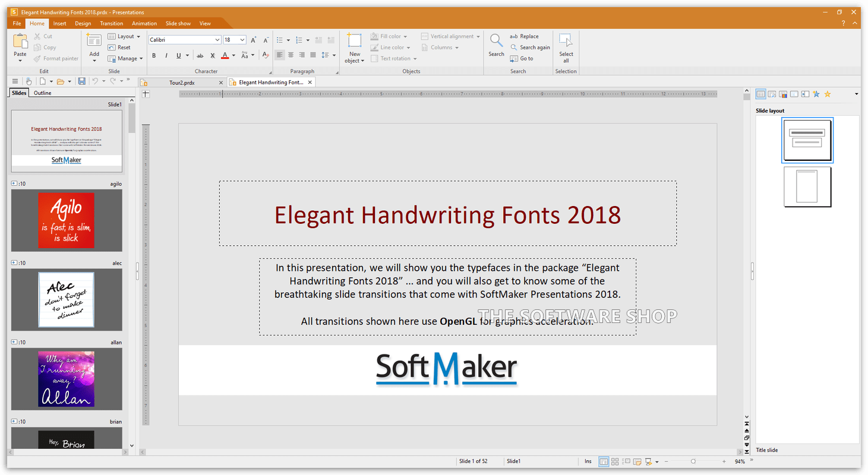Toggle italic formatting
The width and height of the screenshot is (868, 475).
166,56
